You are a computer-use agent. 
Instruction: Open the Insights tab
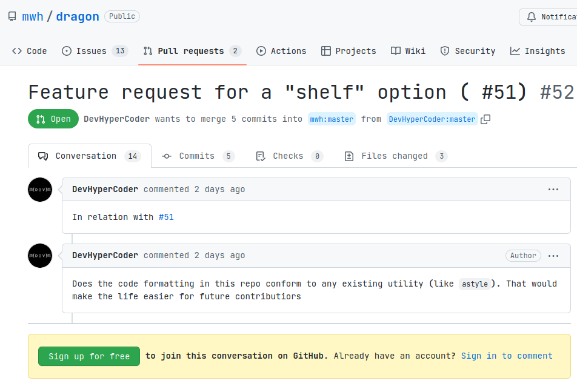coord(538,51)
